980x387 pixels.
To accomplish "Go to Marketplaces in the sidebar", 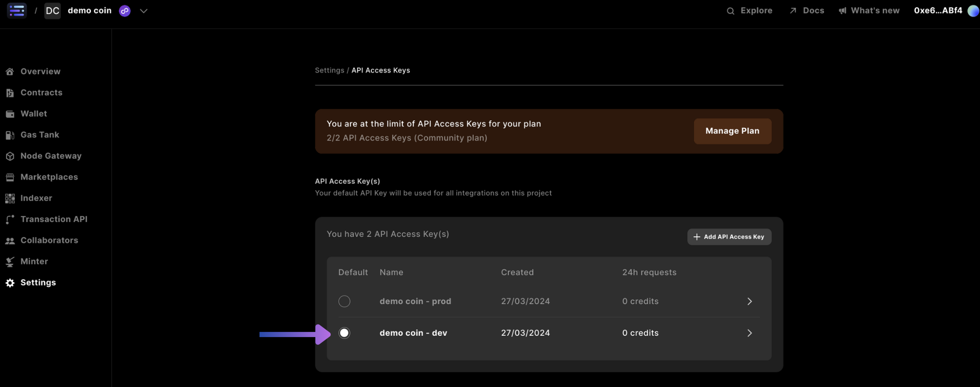I will tap(49, 177).
